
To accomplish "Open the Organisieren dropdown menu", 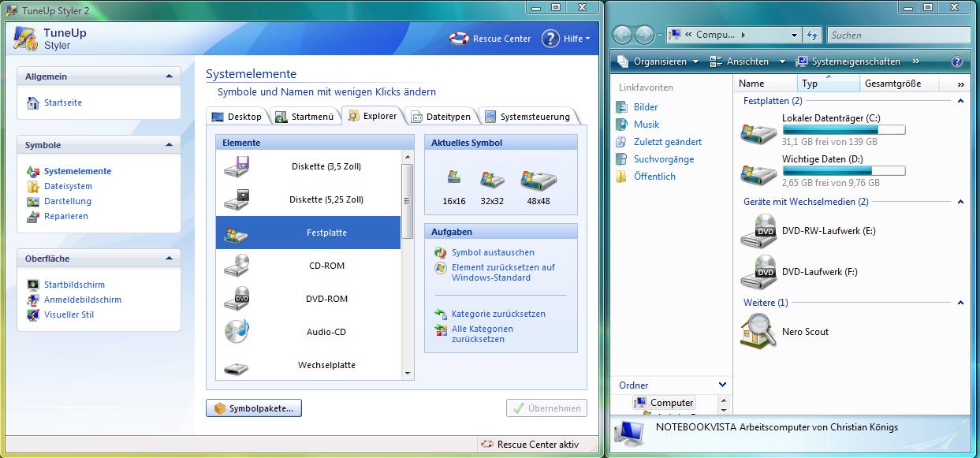I will [658, 61].
